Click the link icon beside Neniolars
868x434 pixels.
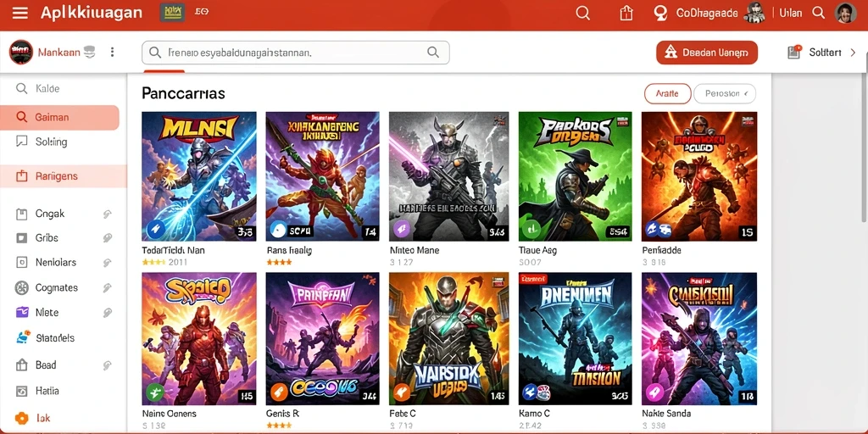tap(108, 263)
